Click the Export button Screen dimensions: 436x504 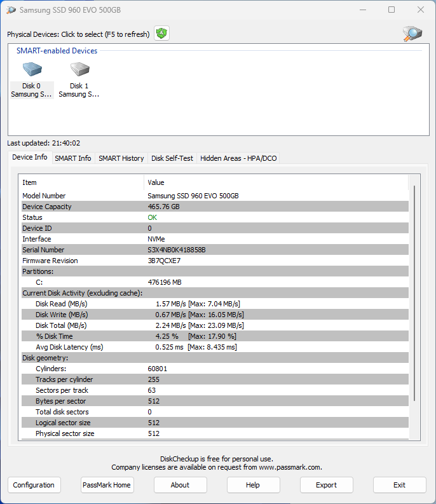pos(326,485)
